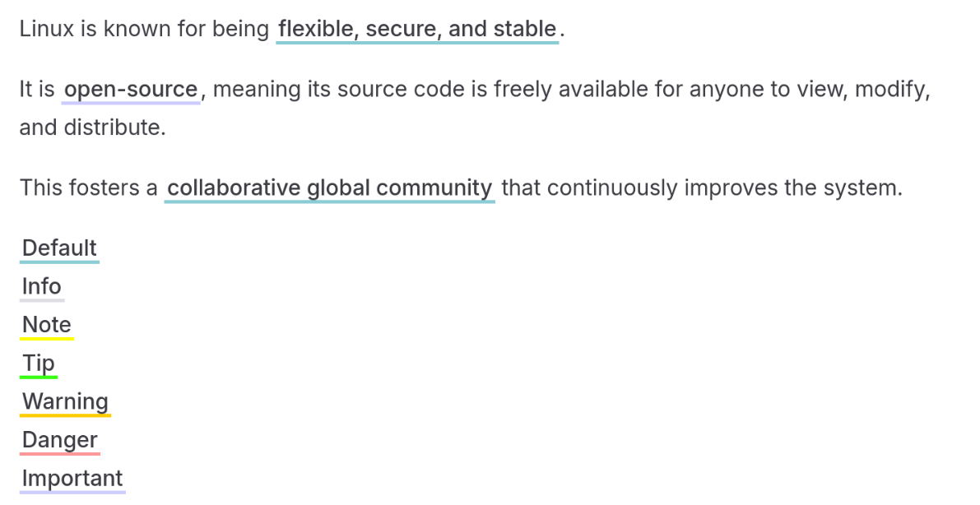Click the "flexible, secure, and stable" highlighted phrase
The height and width of the screenshot is (505, 980).
417,30
